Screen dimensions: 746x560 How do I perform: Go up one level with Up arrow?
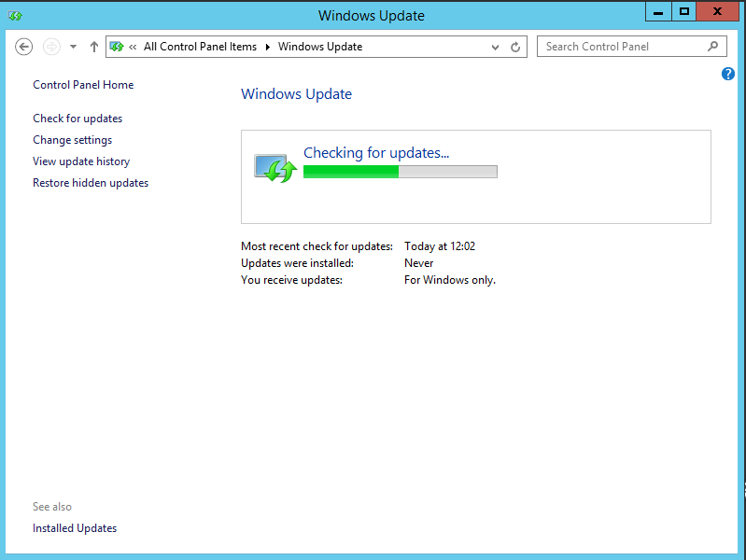pos(94,47)
